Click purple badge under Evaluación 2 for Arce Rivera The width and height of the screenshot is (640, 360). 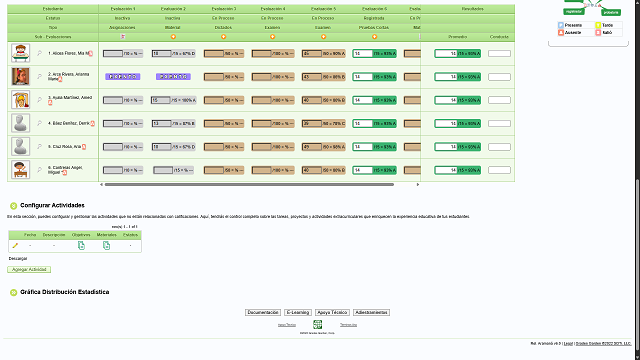point(173,77)
